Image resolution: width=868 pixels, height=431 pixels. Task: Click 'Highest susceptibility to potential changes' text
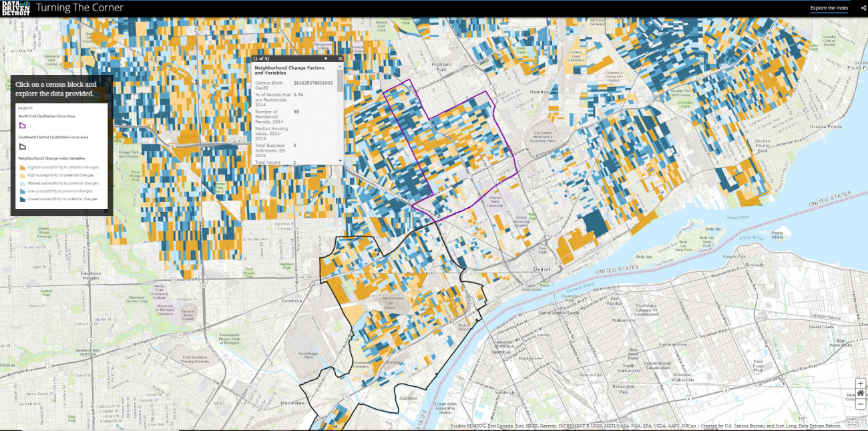point(64,167)
